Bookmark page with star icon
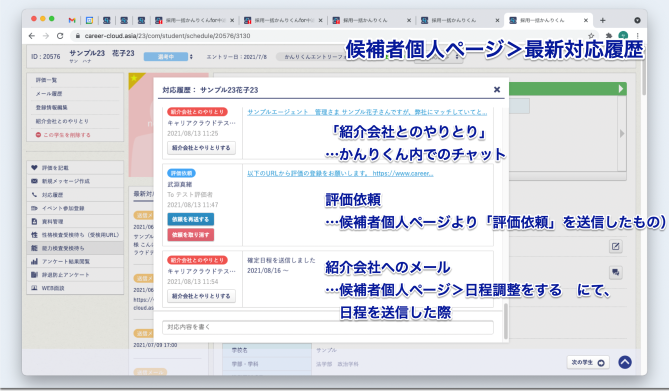 coord(591,36)
